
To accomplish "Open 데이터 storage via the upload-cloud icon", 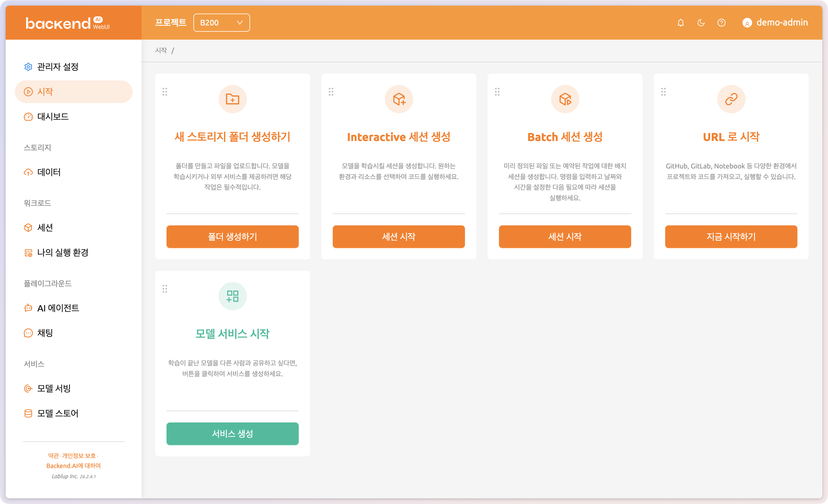I will (28, 172).
